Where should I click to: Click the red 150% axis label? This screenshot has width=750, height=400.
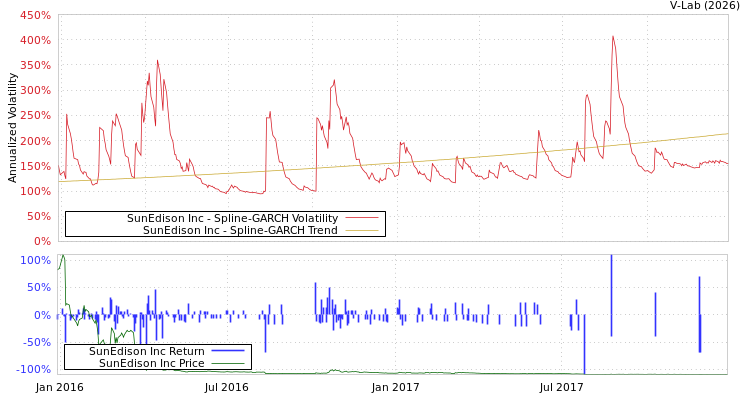point(35,166)
